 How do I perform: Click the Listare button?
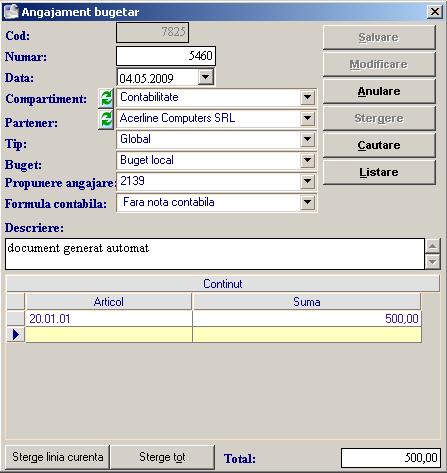(379, 172)
